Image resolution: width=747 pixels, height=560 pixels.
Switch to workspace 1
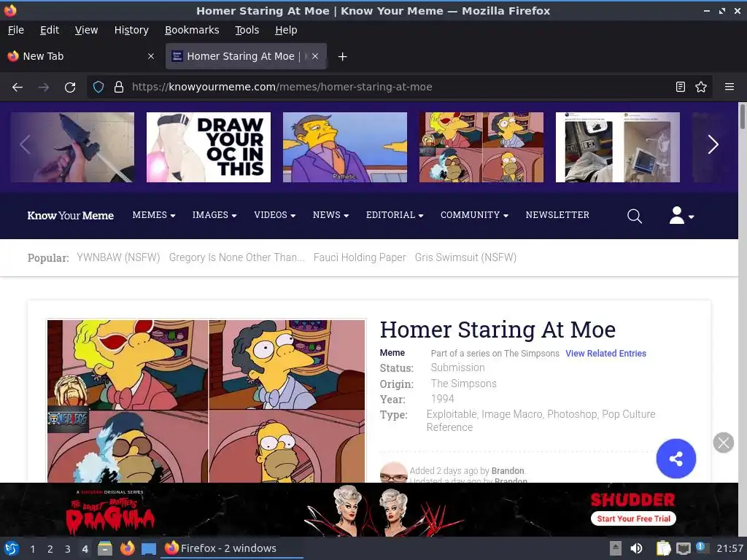point(32,549)
